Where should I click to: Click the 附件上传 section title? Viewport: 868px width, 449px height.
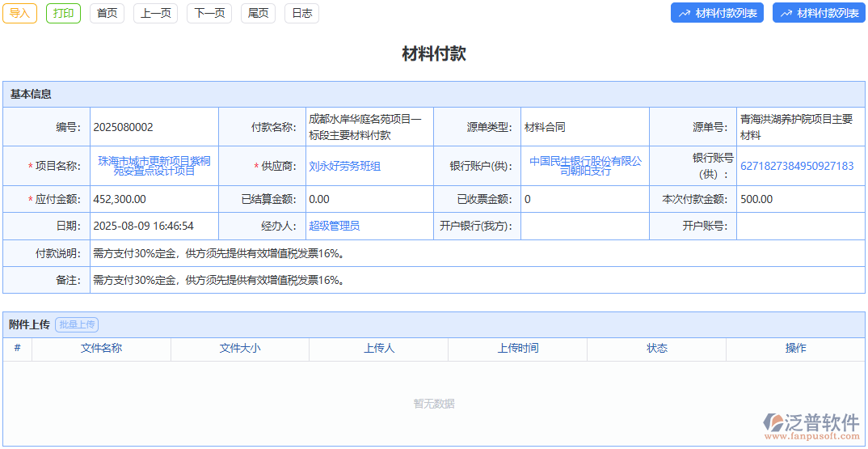click(x=30, y=325)
